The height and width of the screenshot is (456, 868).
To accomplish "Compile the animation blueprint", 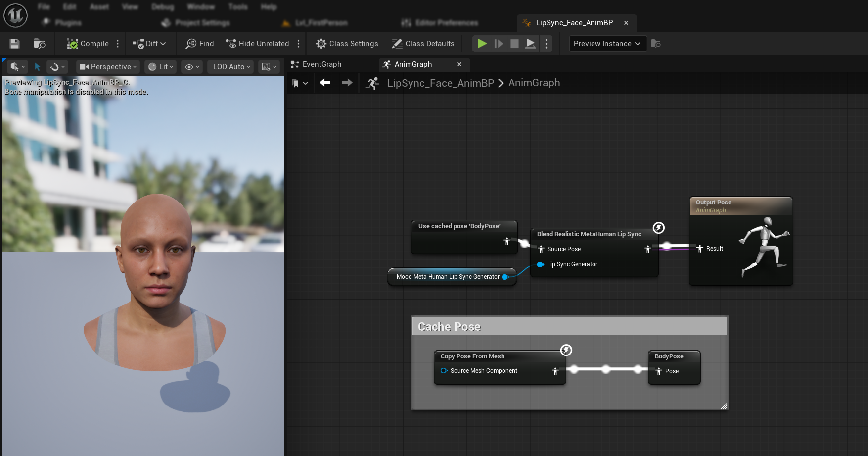I will (x=88, y=44).
